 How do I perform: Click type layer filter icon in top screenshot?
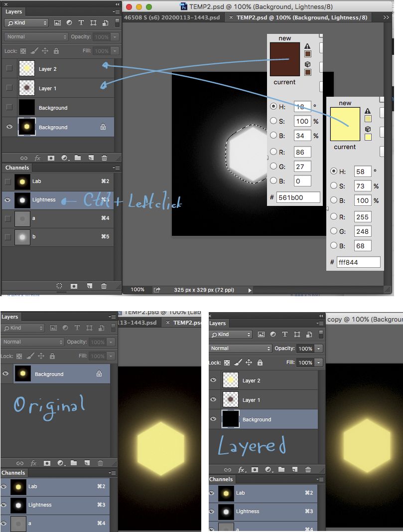81,23
